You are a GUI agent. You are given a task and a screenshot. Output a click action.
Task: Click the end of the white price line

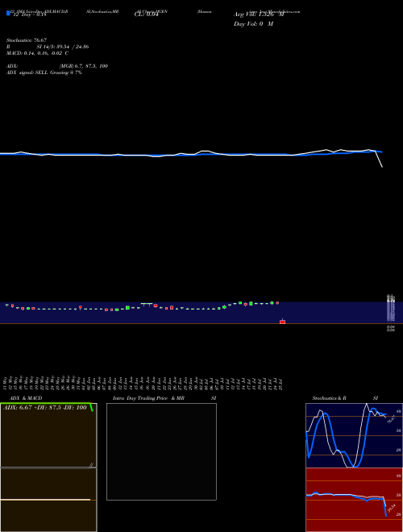[x=382, y=167]
